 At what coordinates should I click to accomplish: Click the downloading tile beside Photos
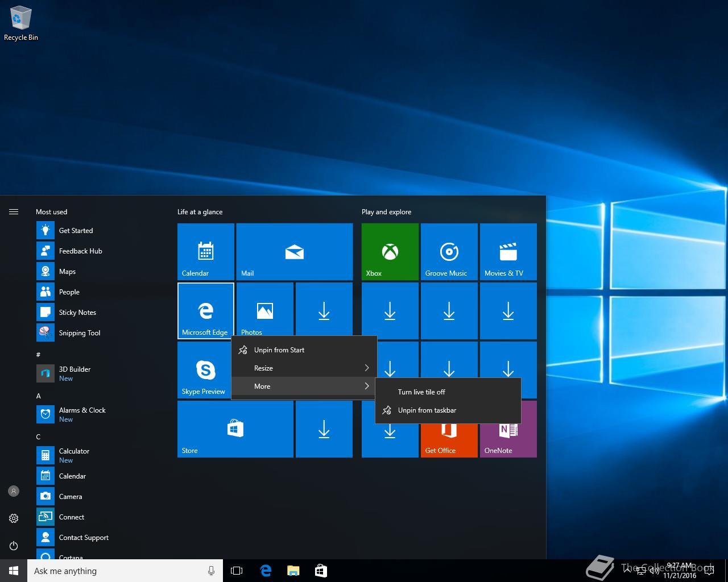[x=324, y=309]
